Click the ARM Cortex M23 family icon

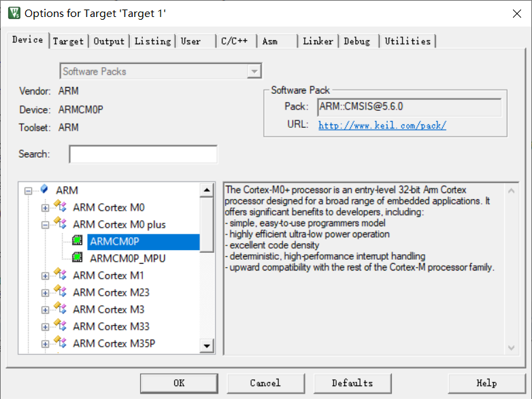coord(61,291)
